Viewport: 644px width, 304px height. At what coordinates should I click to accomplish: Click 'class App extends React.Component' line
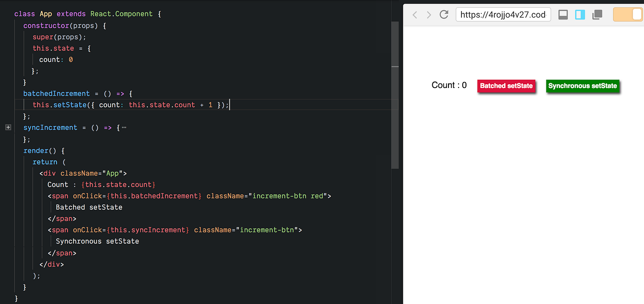coord(88,14)
